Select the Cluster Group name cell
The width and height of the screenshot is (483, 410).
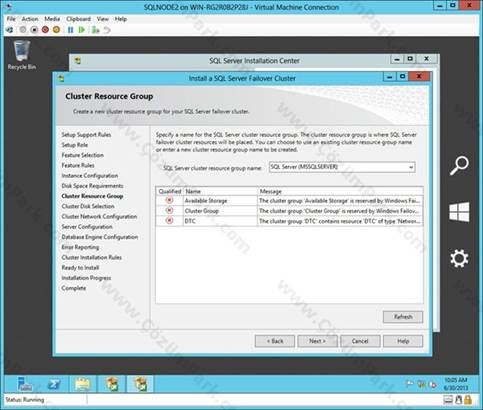click(x=220, y=211)
